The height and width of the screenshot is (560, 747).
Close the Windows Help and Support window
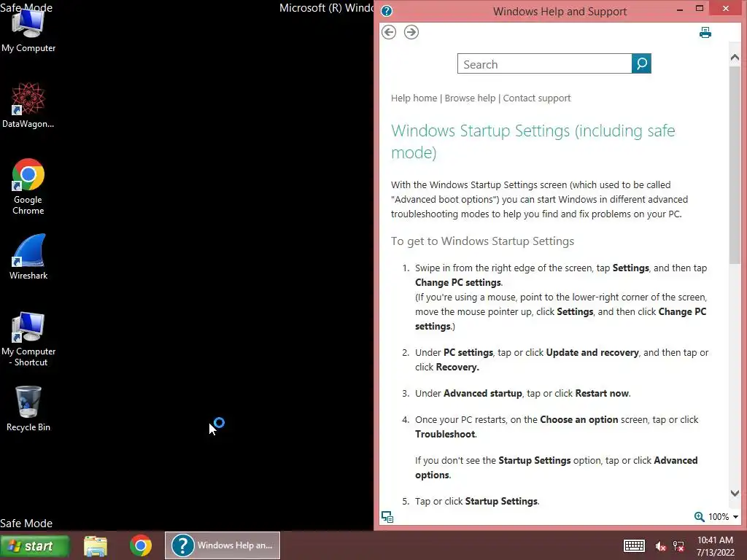(x=726, y=9)
